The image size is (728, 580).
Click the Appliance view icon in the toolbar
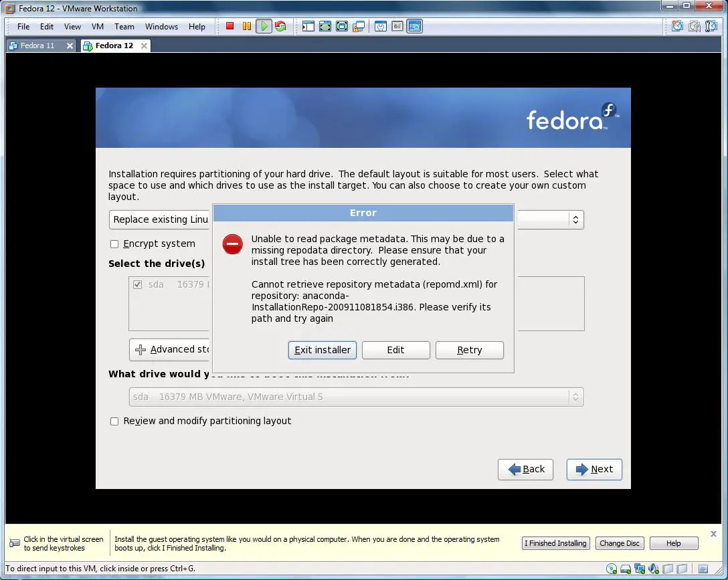[397, 27]
